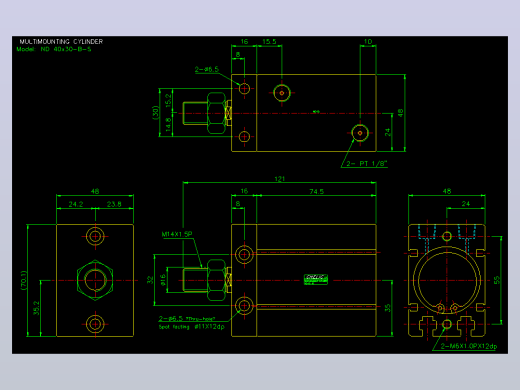Click the 24.2 dimension value
Image resolution: width=520 pixels, height=390 pixels.
tap(76, 204)
